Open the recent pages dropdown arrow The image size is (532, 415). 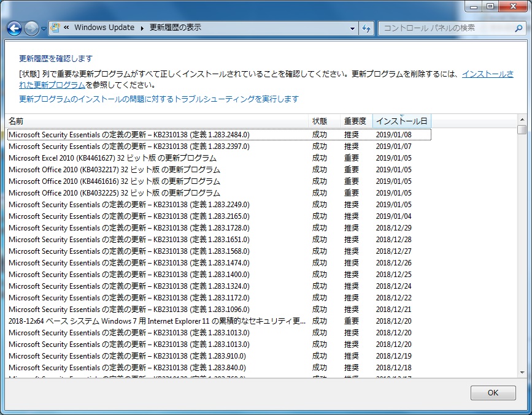point(44,29)
